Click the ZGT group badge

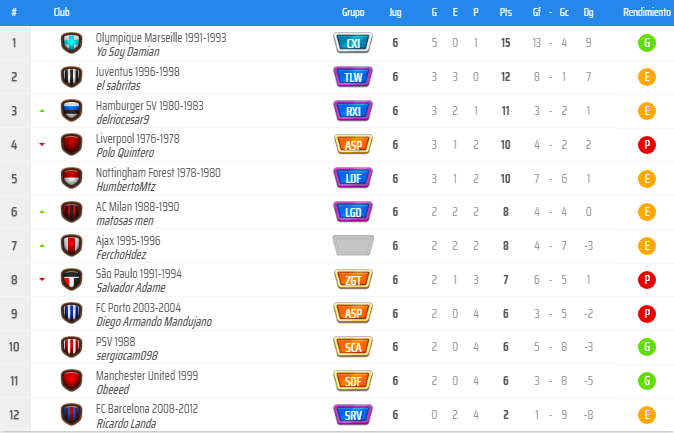(353, 280)
